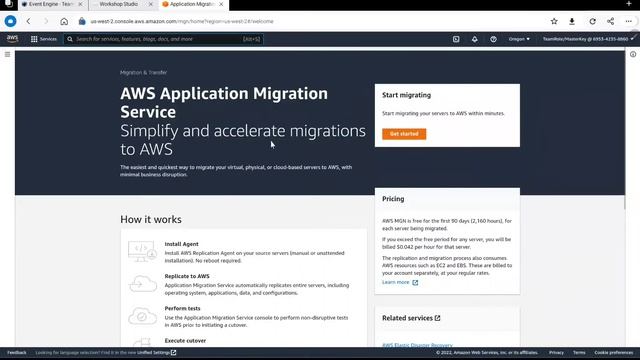Viewport: 640px width, 360px height.
Task: Click the Feedback link in footer
Action: 17,353
